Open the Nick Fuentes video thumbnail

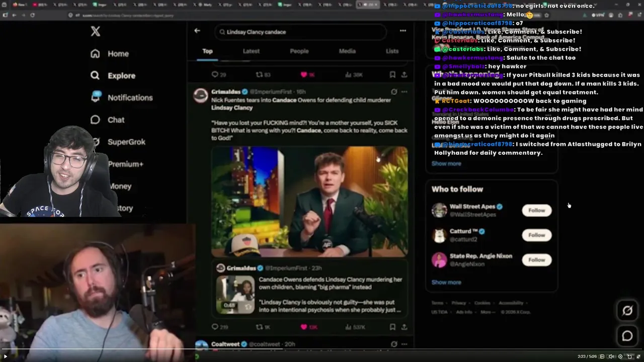click(309, 202)
